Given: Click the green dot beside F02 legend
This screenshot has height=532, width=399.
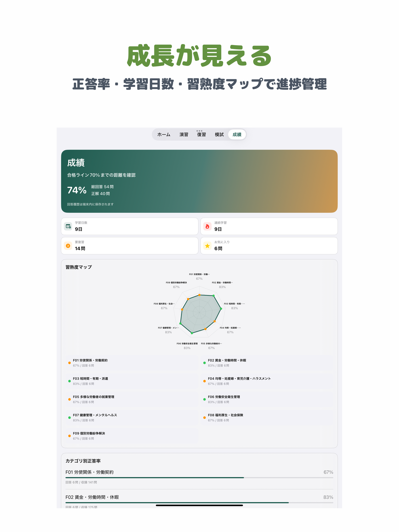Looking at the screenshot, I should click(x=205, y=363).
